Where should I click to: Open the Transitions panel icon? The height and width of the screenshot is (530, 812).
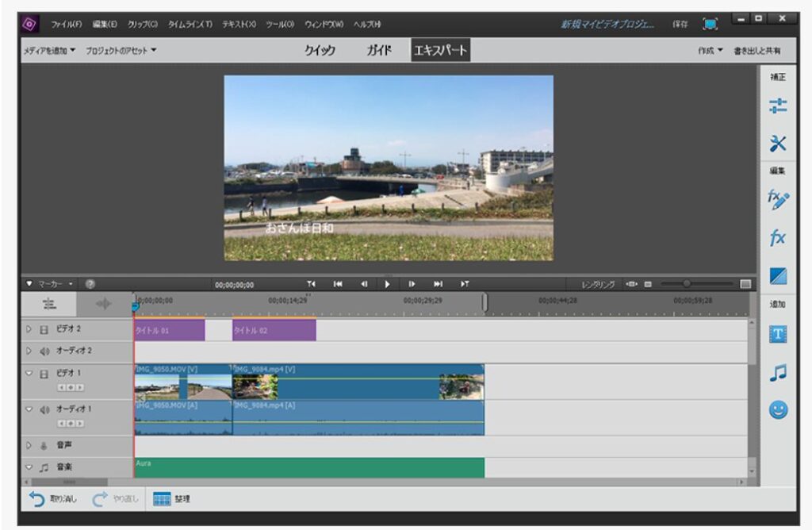[778, 276]
